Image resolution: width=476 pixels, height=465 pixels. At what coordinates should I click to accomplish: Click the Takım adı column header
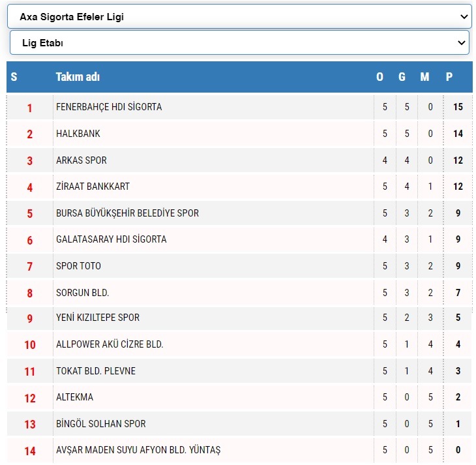click(78, 77)
